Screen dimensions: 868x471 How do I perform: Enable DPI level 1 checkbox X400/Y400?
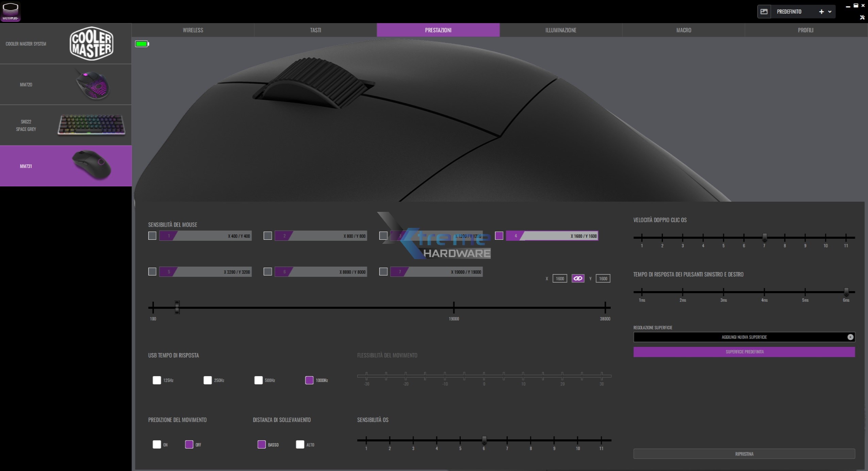pos(152,236)
